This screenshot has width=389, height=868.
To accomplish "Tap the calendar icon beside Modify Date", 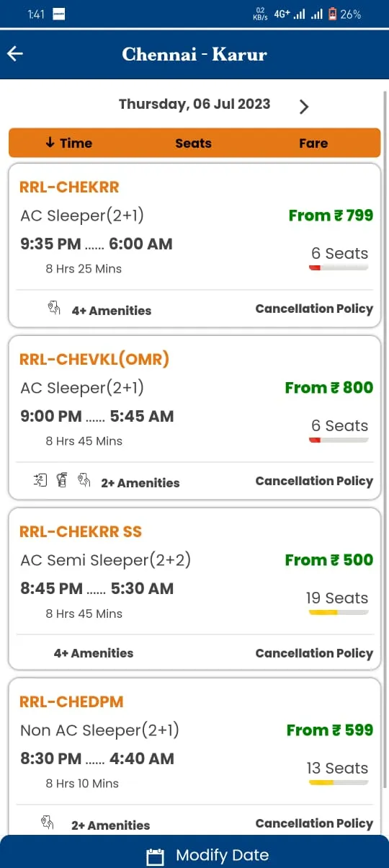I will click(x=155, y=856).
